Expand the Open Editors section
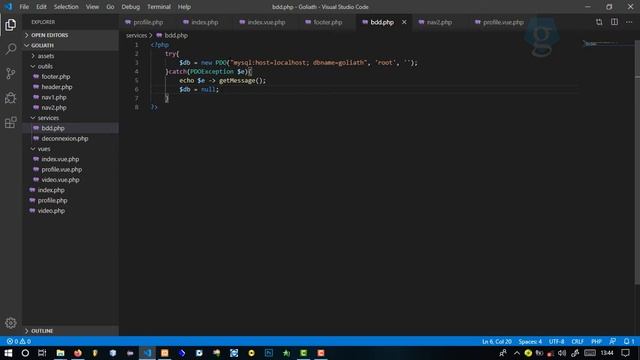The height and width of the screenshot is (360, 640). coord(70,35)
